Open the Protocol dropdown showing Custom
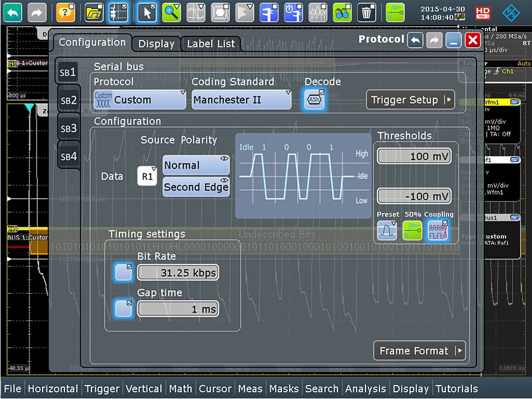Screen dimensions: 532x399 pyautogui.click(x=140, y=100)
